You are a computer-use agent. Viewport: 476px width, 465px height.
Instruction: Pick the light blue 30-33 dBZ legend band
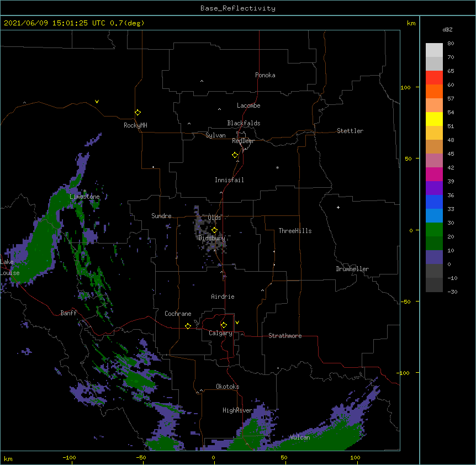pos(434,216)
